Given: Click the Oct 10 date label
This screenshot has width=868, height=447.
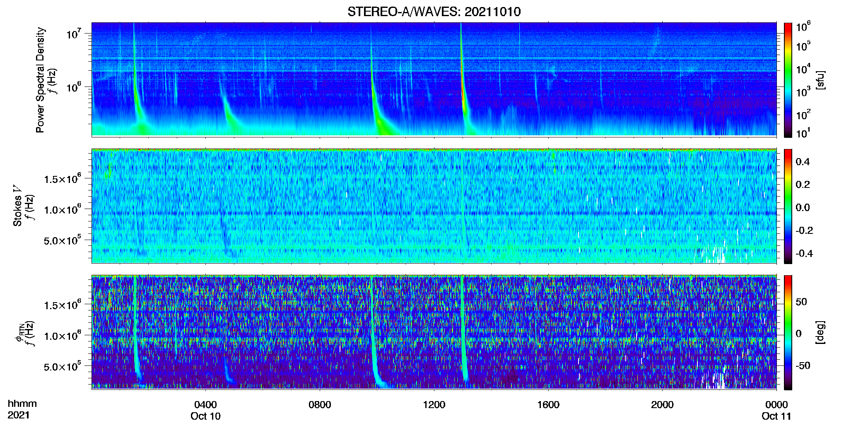Looking at the screenshot, I should 205,416.
